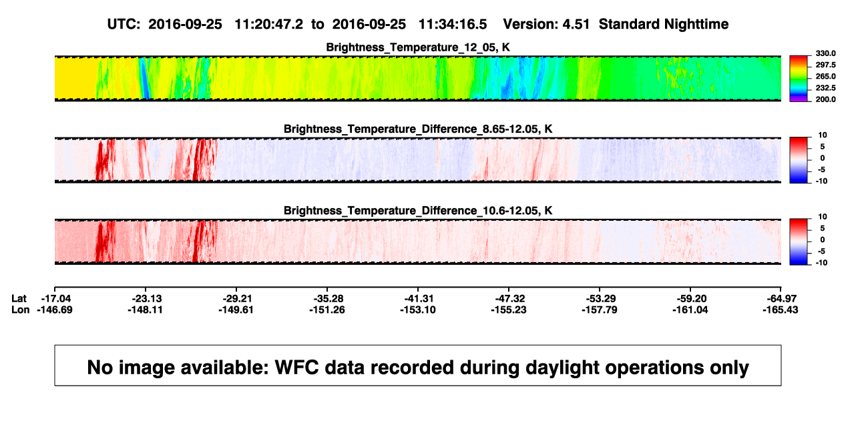Click the start time '11:20:47.2'
Screen dimensions: 868x445
(x=268, y=24)
